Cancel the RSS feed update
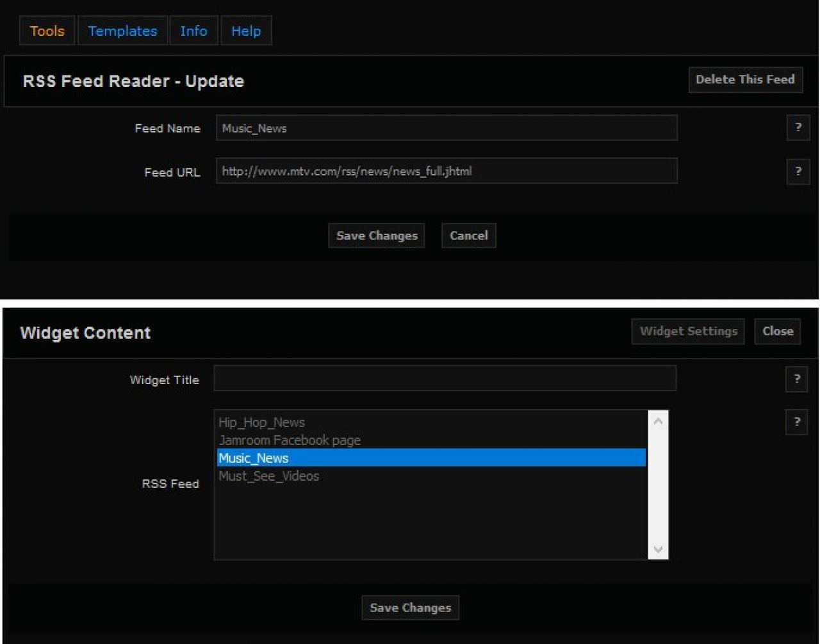Viewport: 820px width, 644px height. coord(468,236)
